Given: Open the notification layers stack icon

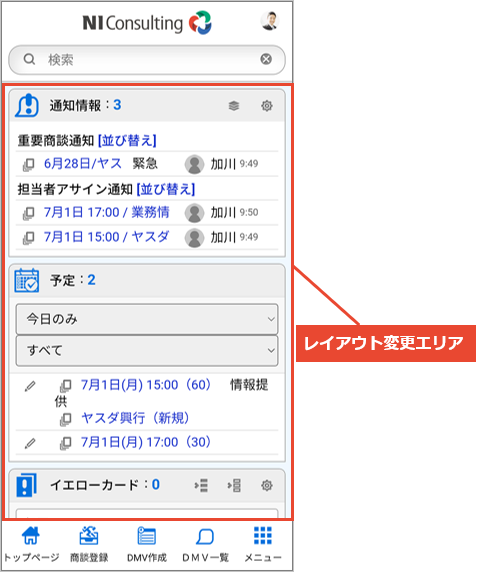Looking at the screenshot, I should tap(234, 106).
